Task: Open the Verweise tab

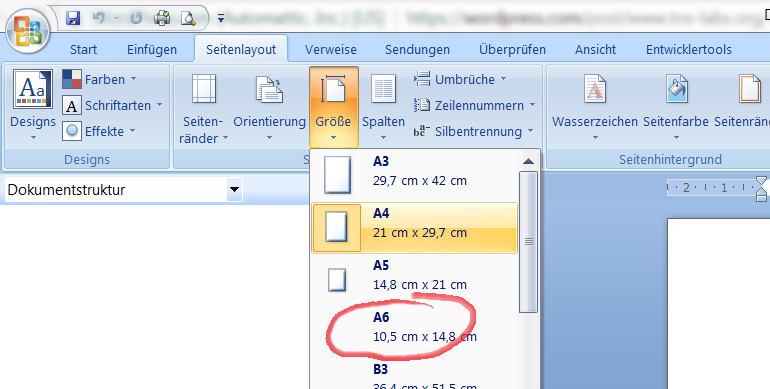Action: point(330,50)
